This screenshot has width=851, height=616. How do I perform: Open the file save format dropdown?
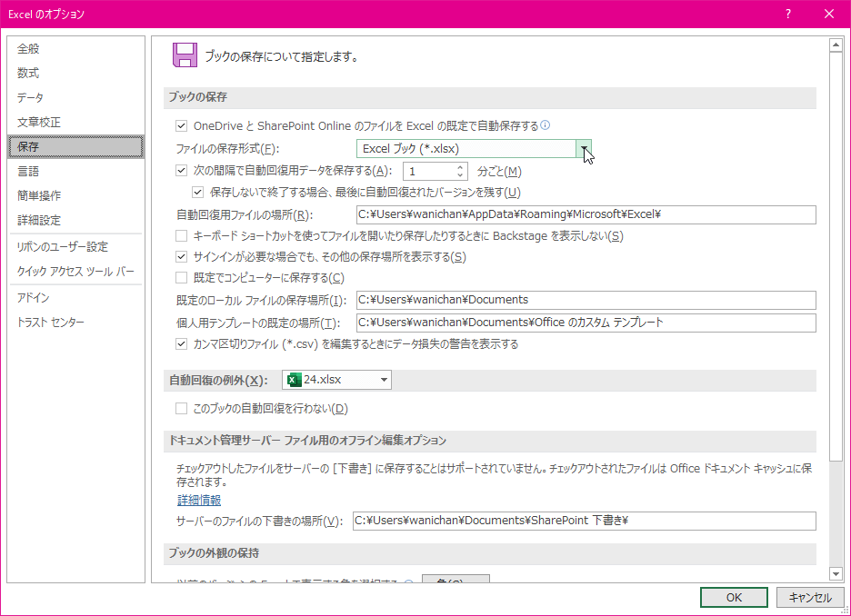point(585,148)
